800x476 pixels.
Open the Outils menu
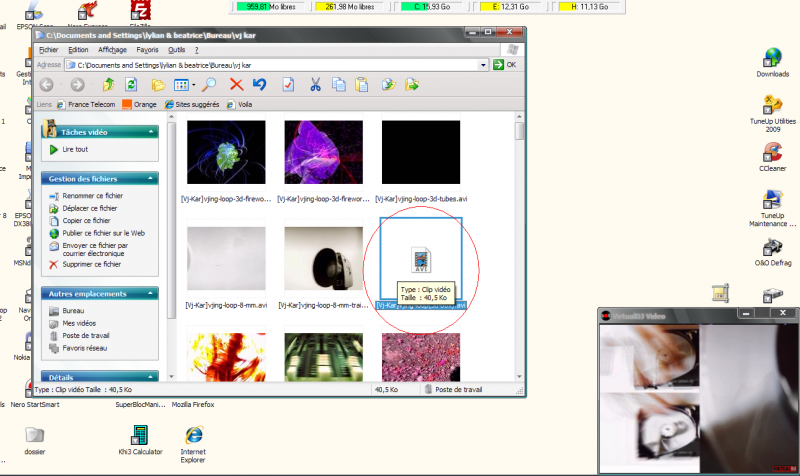coord(176,49)
